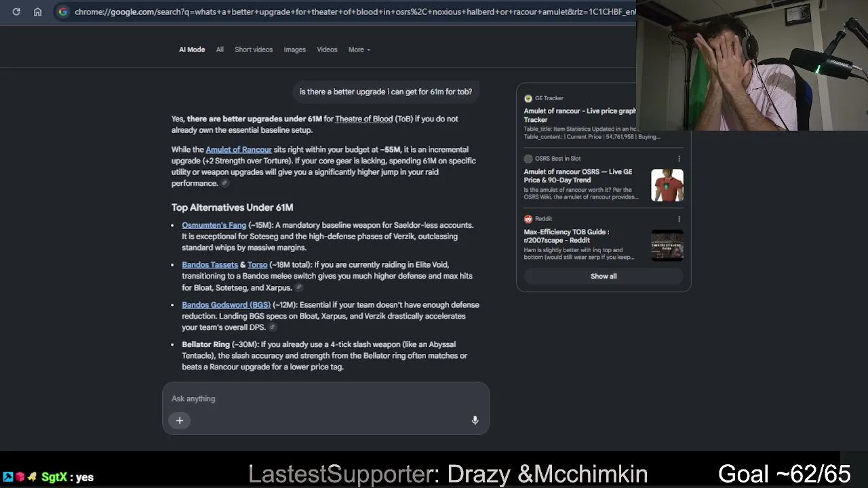Viewport: 868px width, 488px height.
Task: Open the citation link icon after 'overall DPS.'
Action: click(x=273, y=327)
